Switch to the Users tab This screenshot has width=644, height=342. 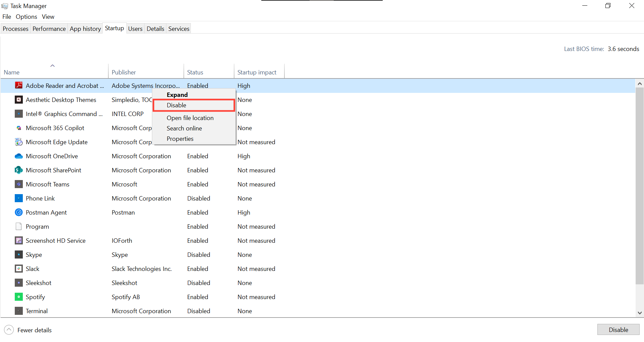(135, 29)
